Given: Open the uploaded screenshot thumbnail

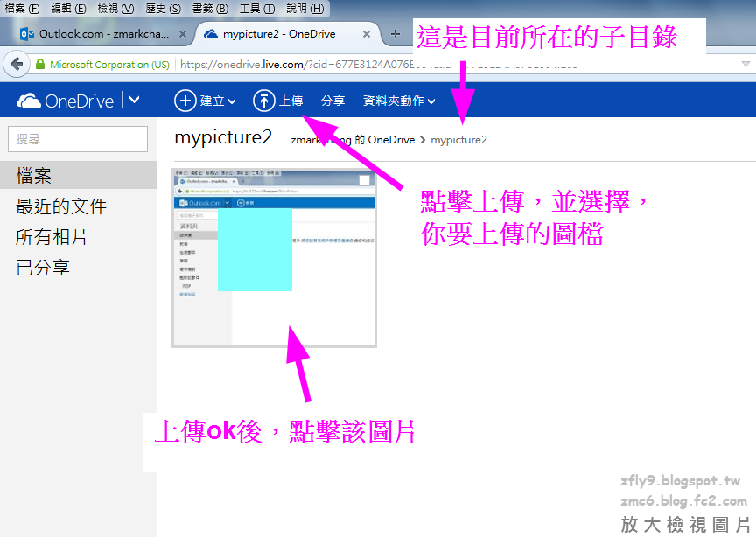Looking at the screenshot, I should (x=274, y=258).
